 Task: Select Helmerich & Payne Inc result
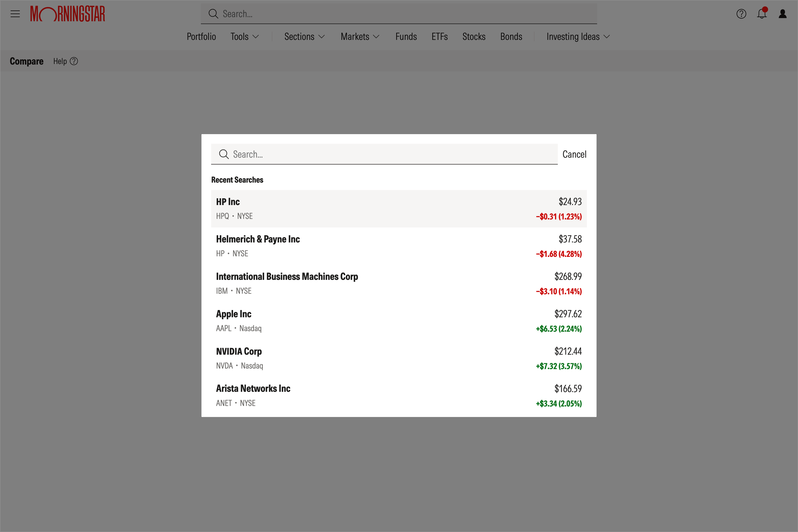click(x=399, y=246)
